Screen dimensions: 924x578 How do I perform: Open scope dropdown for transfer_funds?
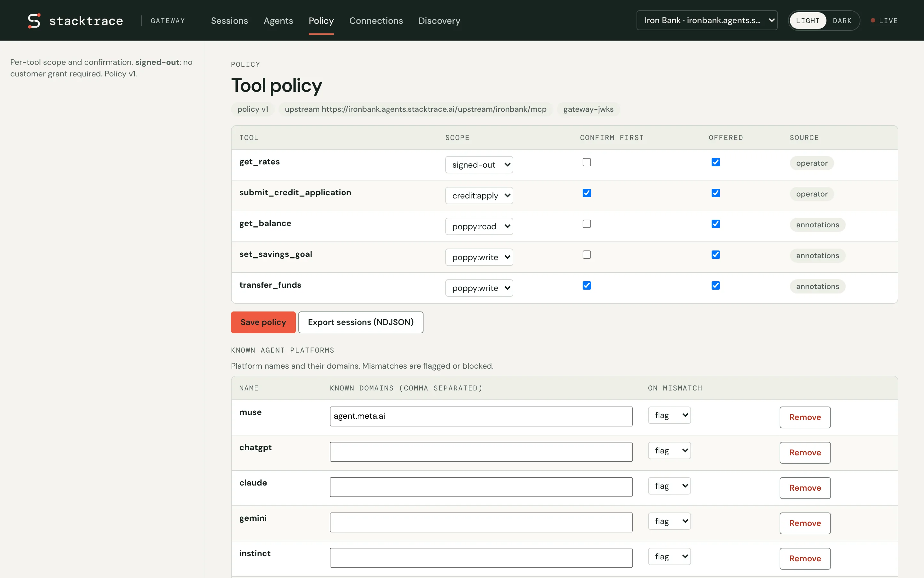click(x=479, y=288)
